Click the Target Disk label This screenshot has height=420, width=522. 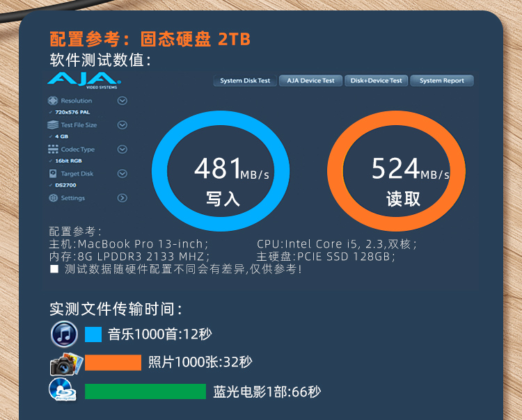(x=77, y=174)
